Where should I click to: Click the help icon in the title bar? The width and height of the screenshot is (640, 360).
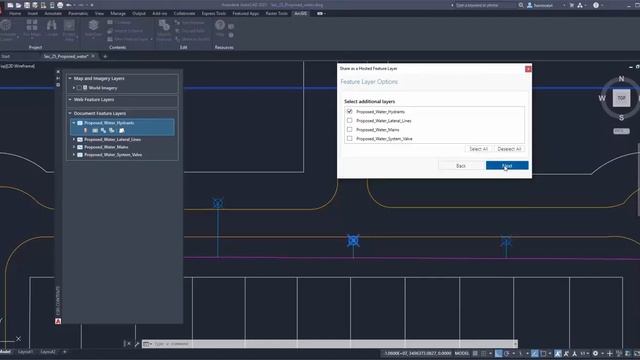(596, 5)
